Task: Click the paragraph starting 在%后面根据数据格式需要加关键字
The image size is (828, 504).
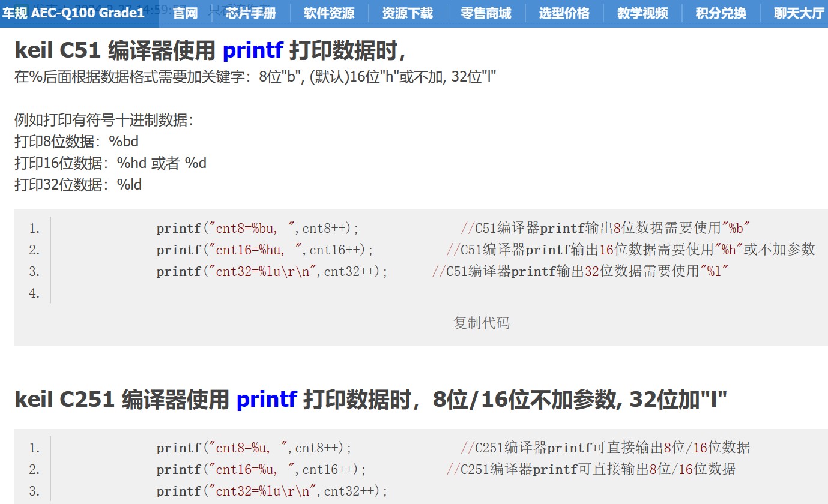Action: pos(255,77)
